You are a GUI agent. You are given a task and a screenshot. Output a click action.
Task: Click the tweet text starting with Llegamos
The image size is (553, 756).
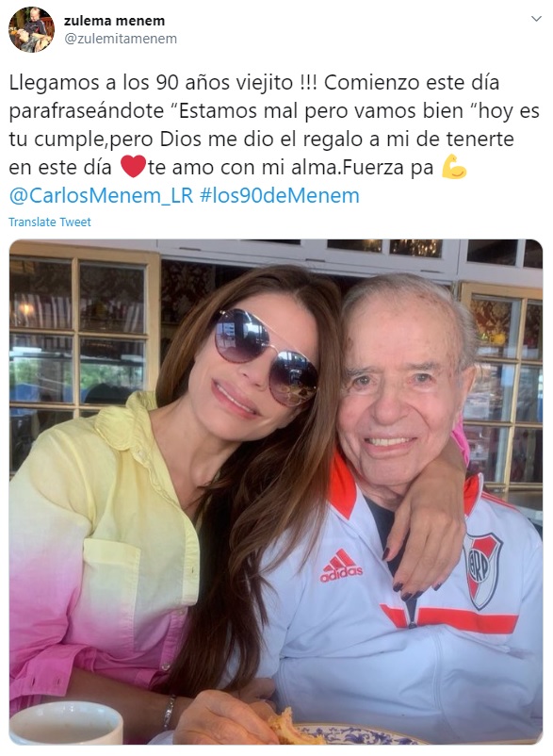point(274,139)
